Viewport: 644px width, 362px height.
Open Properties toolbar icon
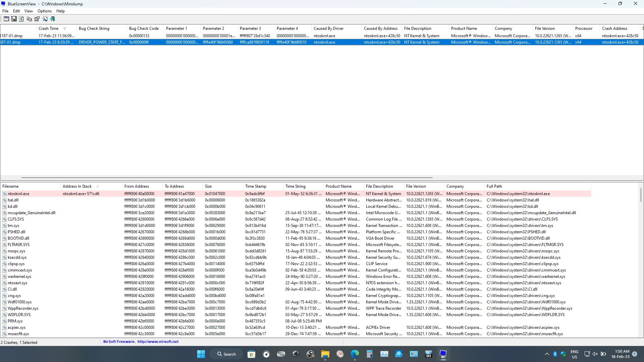click(x=37, y=19)
